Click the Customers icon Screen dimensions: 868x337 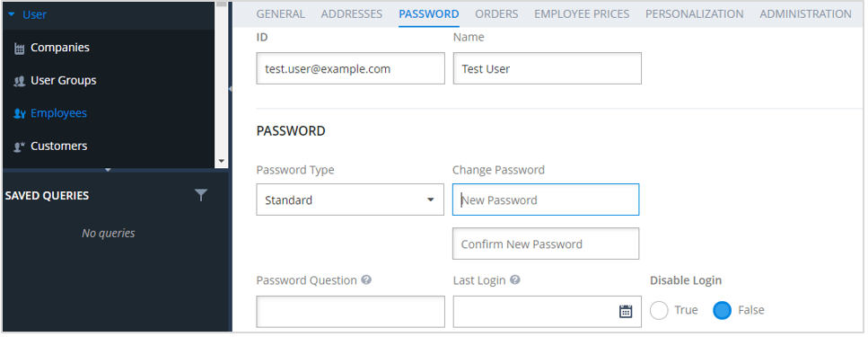(x=20, y=146)
